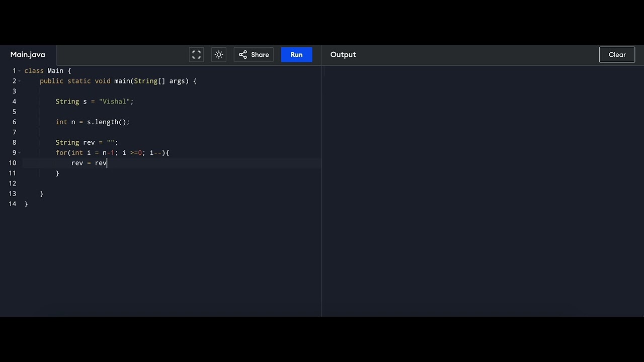644x362 pixels.
Task: Click the Share button
Action: tap(254, 55)
